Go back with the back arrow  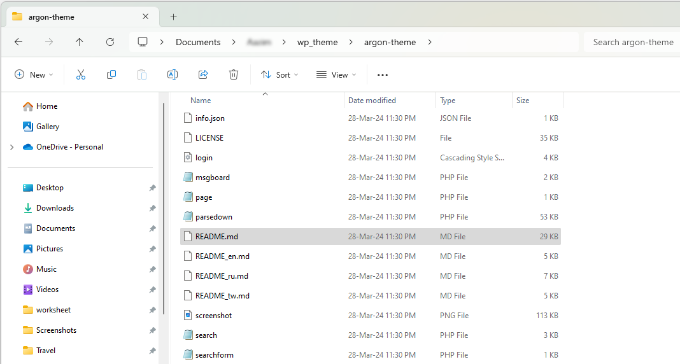click(x=18, y=42)
